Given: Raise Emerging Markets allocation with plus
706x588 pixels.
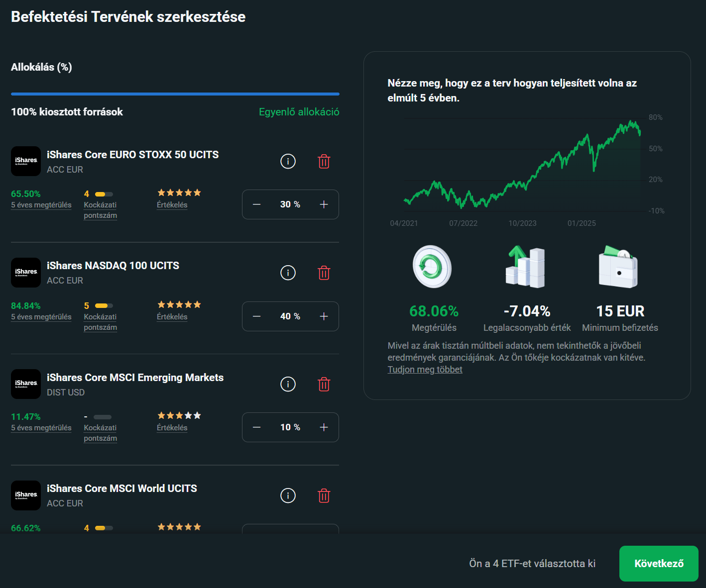Looking at the screenshot, I should [324, 427].
